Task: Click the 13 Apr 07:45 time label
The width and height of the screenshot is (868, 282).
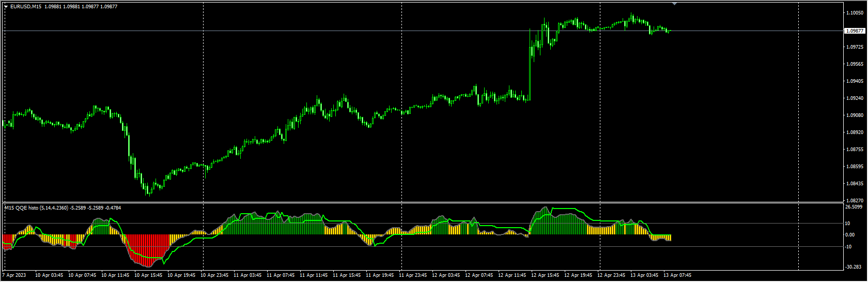Action: point(677,275)
